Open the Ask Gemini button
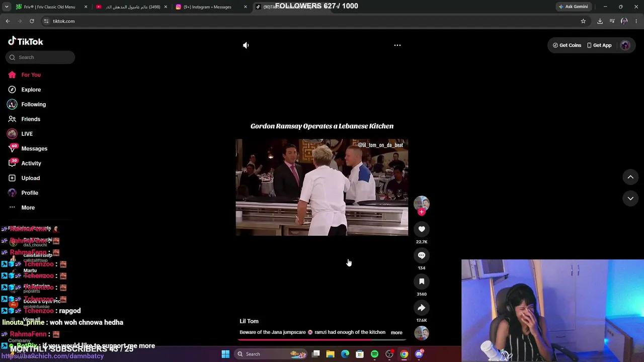 (573, 7)
